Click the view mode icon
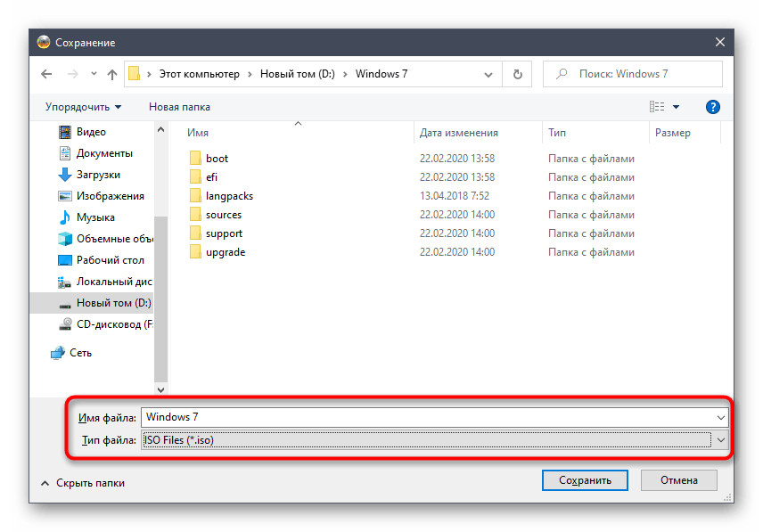The width and height of the screenshot is (763, 532). pos(657,107)
